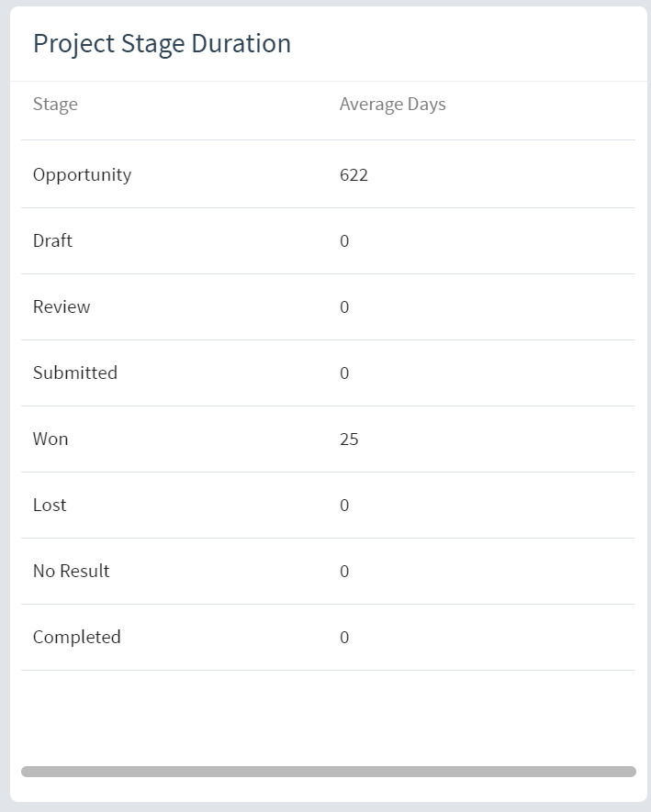
Task: Click the zero value in Submitted row
Action: [x=344, y=373]
